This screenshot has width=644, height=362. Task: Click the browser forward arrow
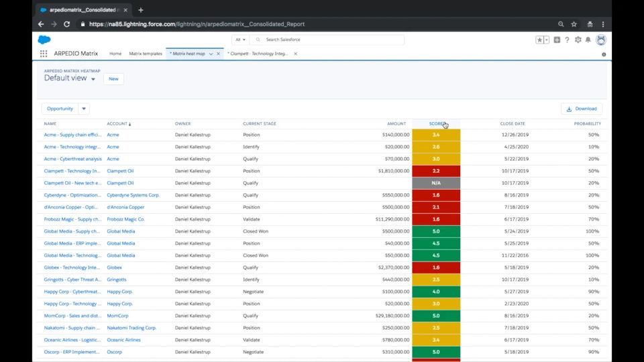point(54,24)
